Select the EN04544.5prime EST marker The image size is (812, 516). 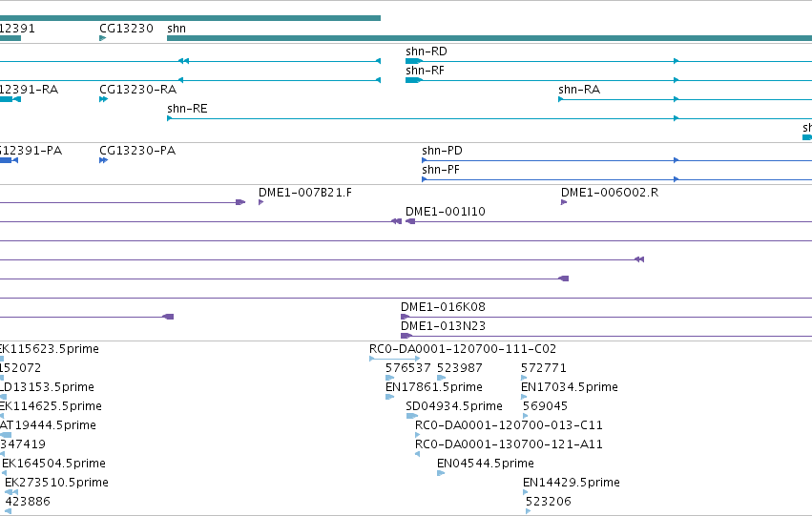[x=441, y=473]
